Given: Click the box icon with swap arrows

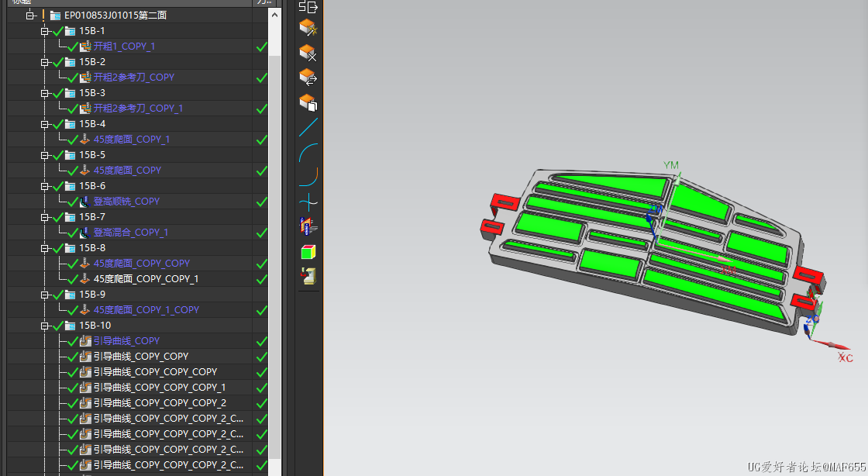Looking at the screenshot, I should (308, 78).
